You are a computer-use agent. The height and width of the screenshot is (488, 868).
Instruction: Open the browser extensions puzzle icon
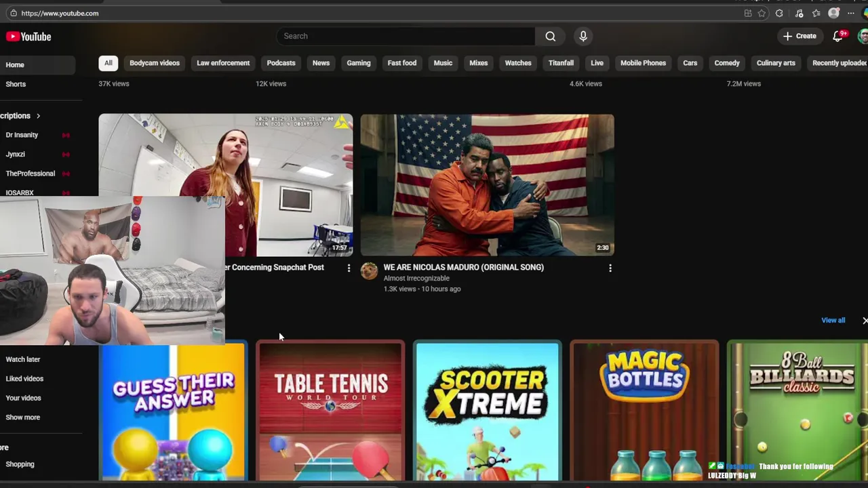click(779, 13)
